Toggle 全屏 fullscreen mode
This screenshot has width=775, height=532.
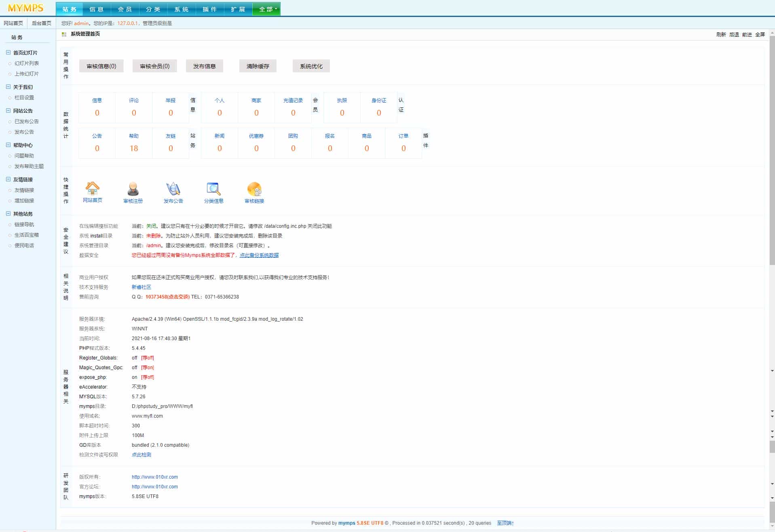pos(760,34)
